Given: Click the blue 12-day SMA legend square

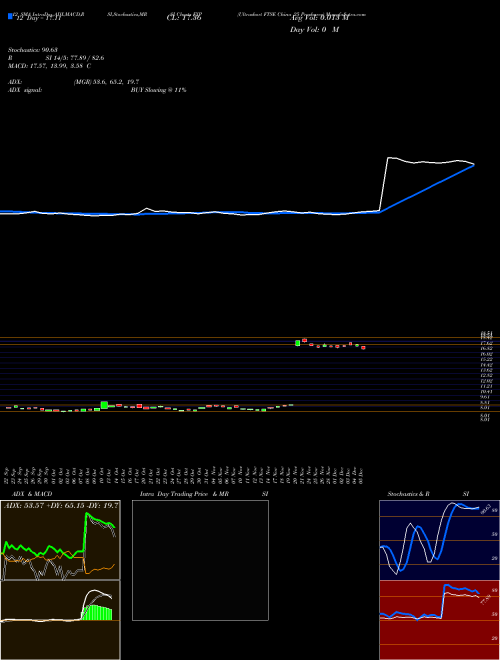Looking at the screenshot, I should tap(11, 16).
